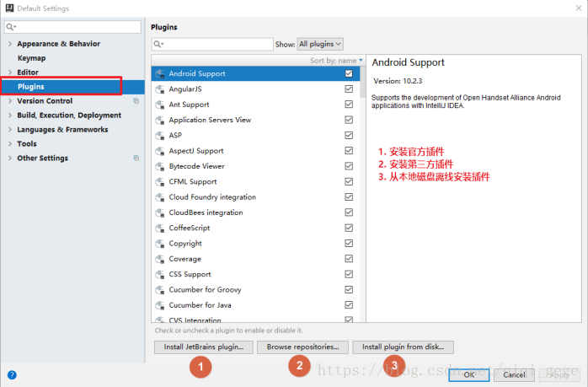Click Install JetBrains plugin button
Image resolution: width=588 pixels, height=387 pixels.
(x=204, y=347)
